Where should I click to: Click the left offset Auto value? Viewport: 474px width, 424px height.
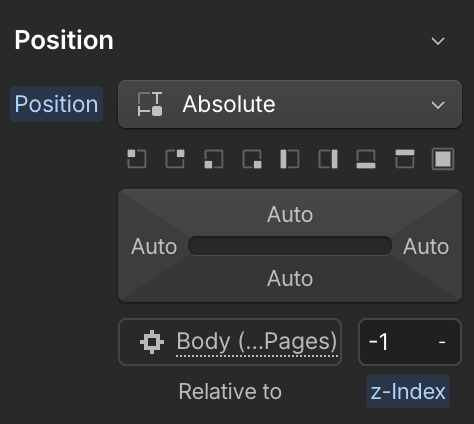(x=154, y=247)
